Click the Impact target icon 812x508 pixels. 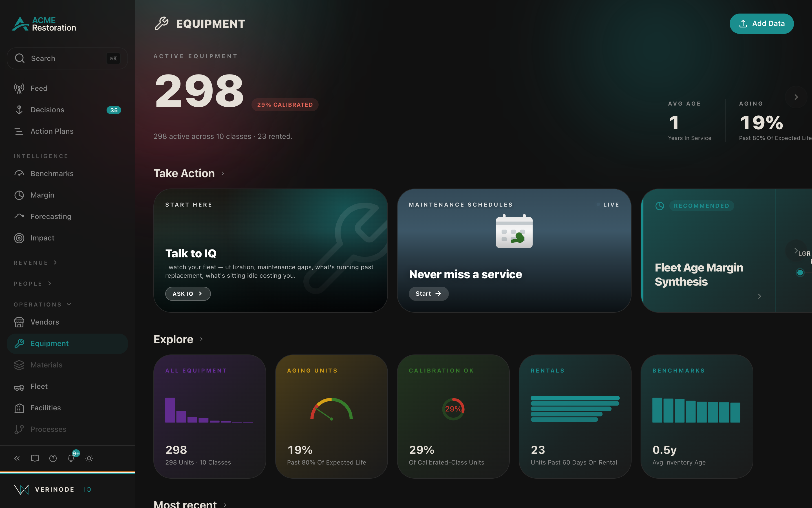pyautogui.click(x=19, y=238)
